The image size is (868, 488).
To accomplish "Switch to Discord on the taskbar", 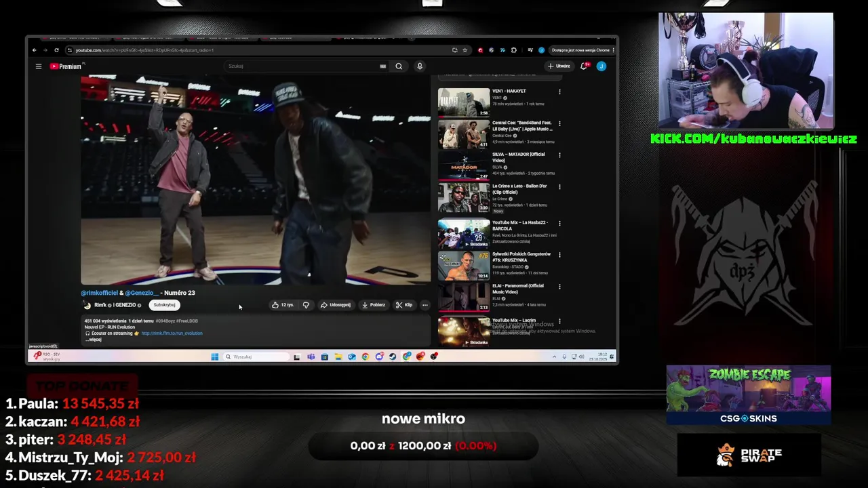I will pos(379,357).
